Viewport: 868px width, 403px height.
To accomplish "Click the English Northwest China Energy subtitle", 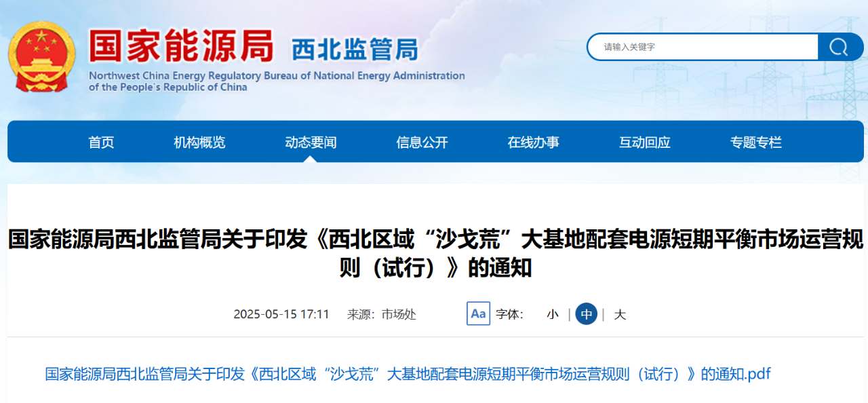I will point(277,81).
